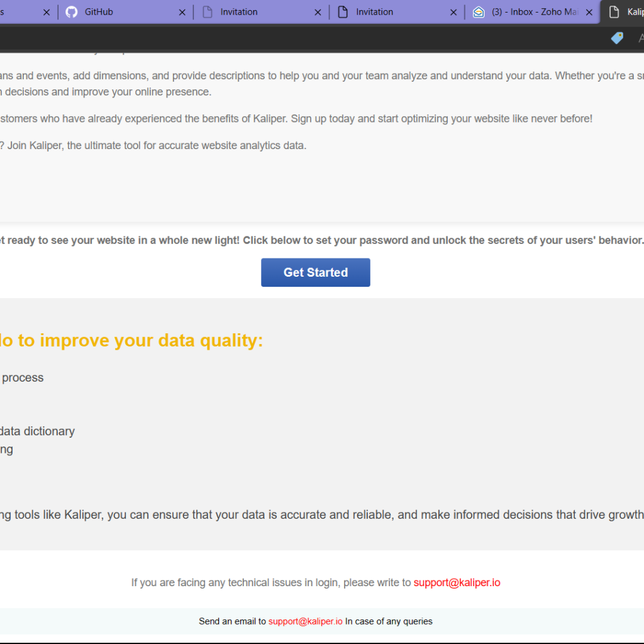
Task: Click the yellow improve your data quality heading
Action: [131, 340]
